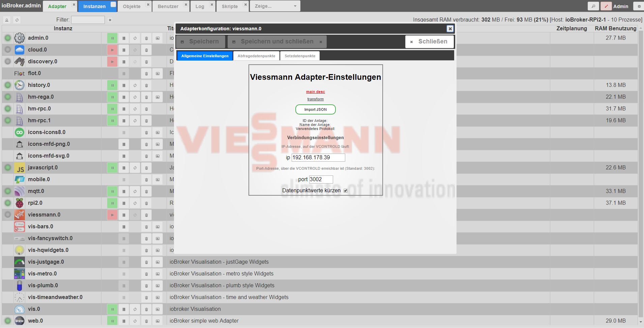Viewport: 644px width, 328px height.
Task: Open the Abfragedatenpunkte tab
Action: pos(256,56)
